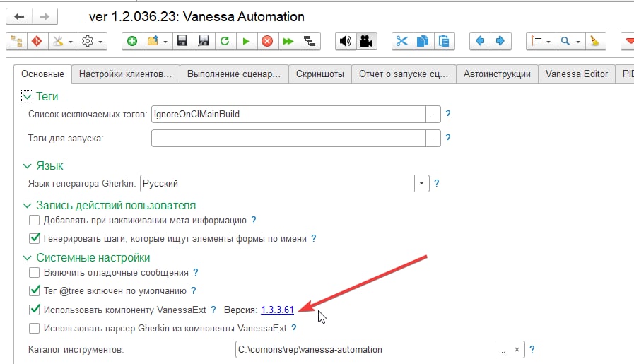Click help mark next to excluded tags

click(x=448, y=114)
